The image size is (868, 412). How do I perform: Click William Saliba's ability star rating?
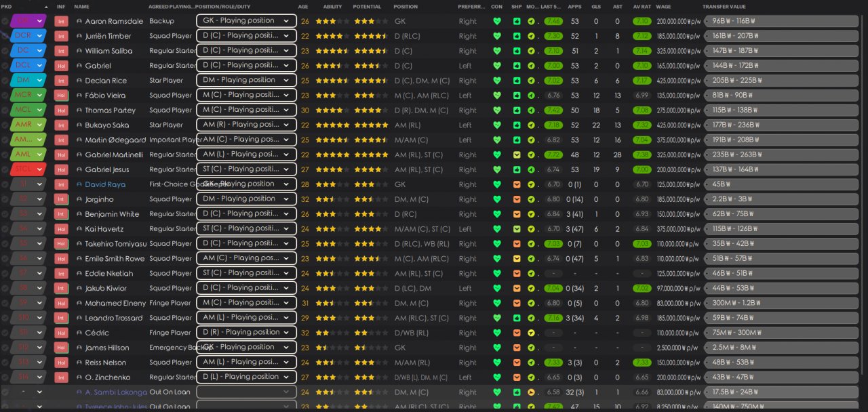coord(332,51)
